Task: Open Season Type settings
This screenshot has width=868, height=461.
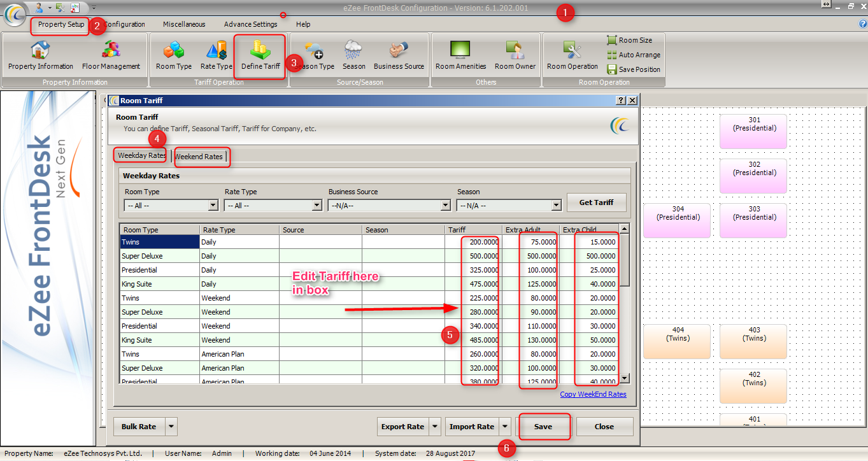Action: [315, 55]
